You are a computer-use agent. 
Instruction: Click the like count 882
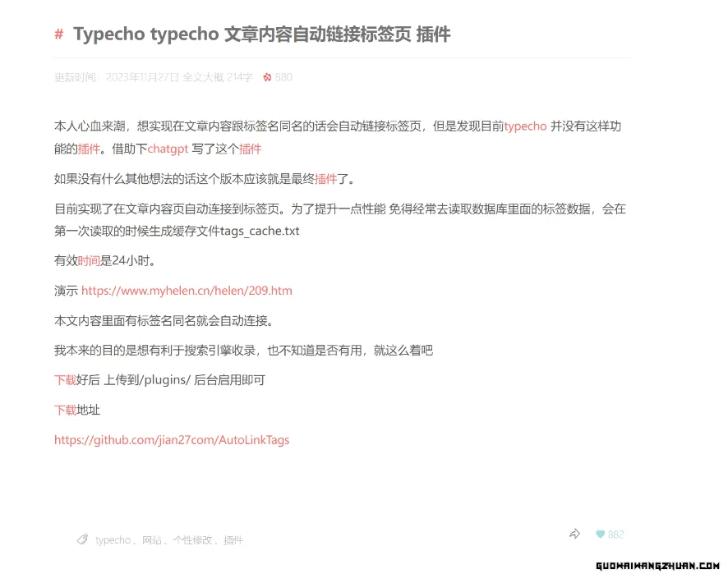pyautogui.click(x=616, y=534)
